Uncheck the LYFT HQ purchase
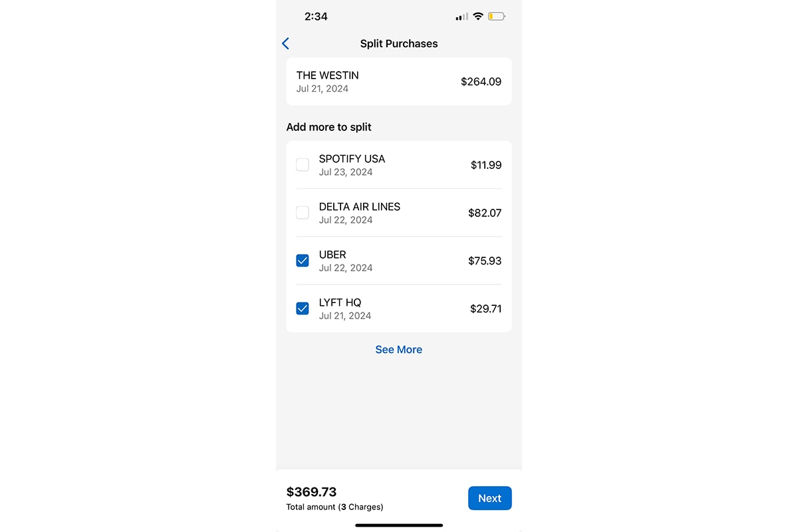The height and width of the screenshot is (532, 798). [x=303, y=308]
